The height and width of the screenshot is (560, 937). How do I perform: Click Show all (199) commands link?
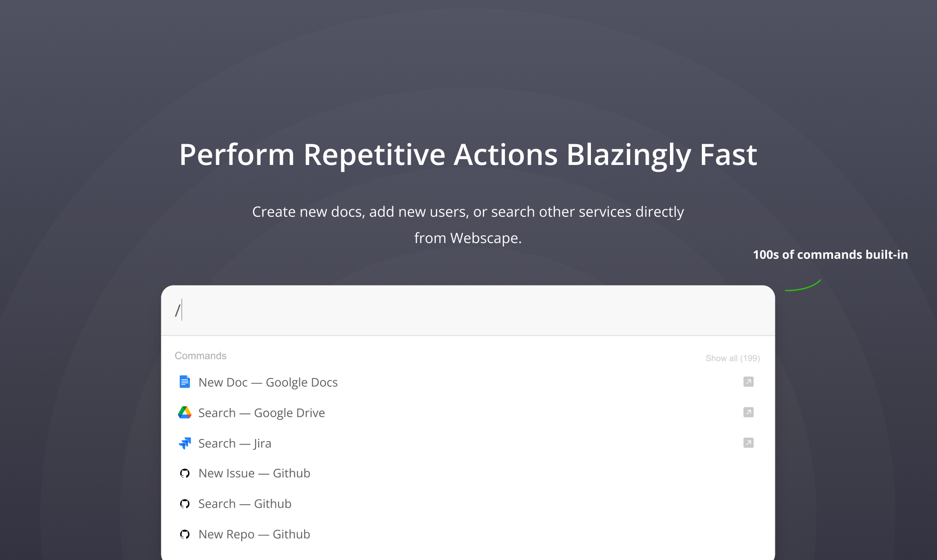[x=732, y=358]
